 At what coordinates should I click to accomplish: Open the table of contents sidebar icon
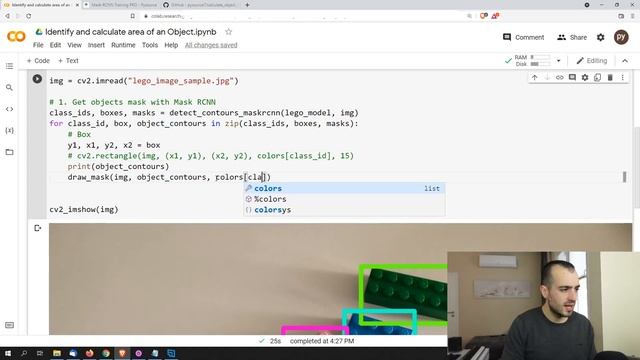pyautogui.click(x=9, y=66)
